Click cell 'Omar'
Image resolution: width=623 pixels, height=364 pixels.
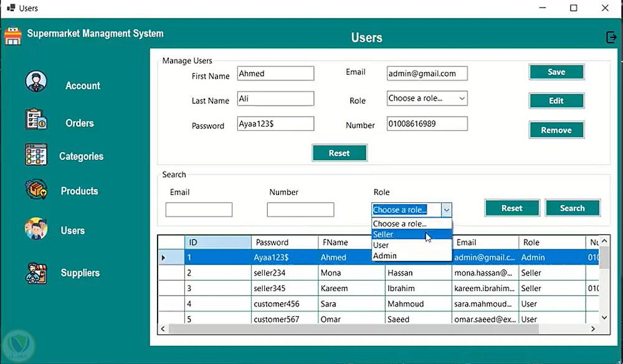point(351,318)
